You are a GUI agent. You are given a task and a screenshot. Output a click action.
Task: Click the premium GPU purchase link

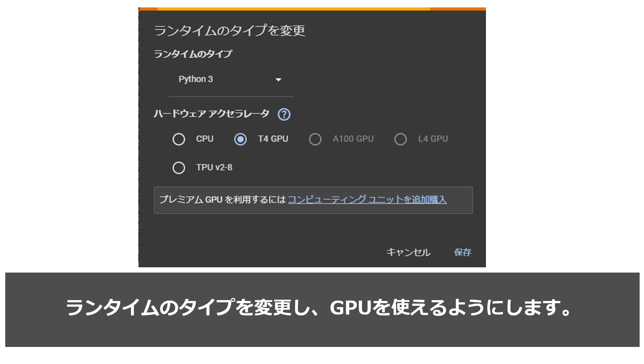(x=367, y=199)
